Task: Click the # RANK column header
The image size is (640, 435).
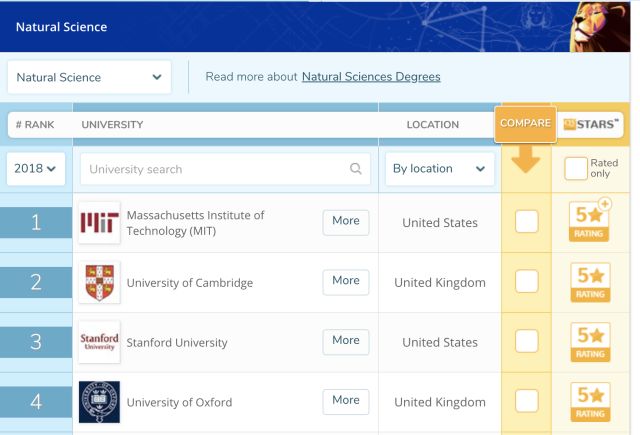Action: [36, 125]
